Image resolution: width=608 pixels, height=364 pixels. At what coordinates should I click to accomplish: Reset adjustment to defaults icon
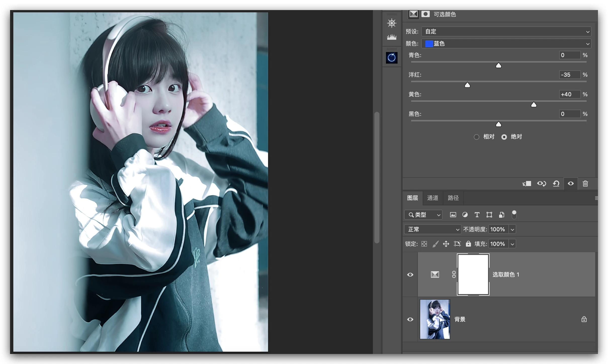556,184
